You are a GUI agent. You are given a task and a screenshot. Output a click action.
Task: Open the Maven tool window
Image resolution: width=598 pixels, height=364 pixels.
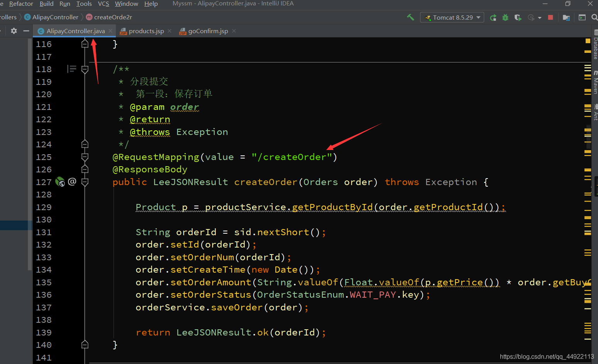pos(595,83)
